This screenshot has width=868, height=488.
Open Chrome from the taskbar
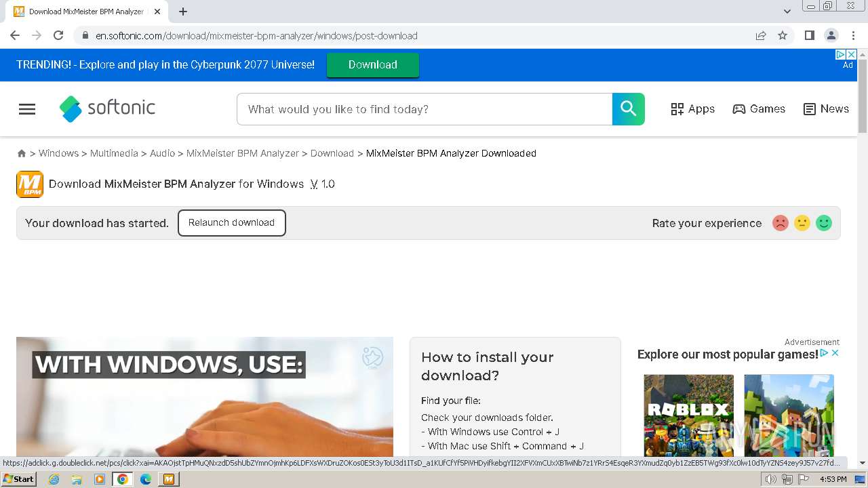pos(122,479)
